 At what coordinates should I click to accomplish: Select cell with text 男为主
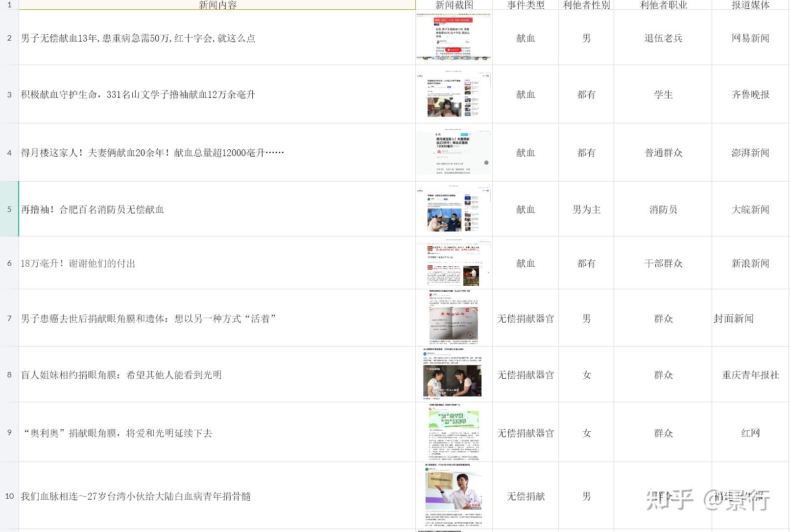[586, 209]
